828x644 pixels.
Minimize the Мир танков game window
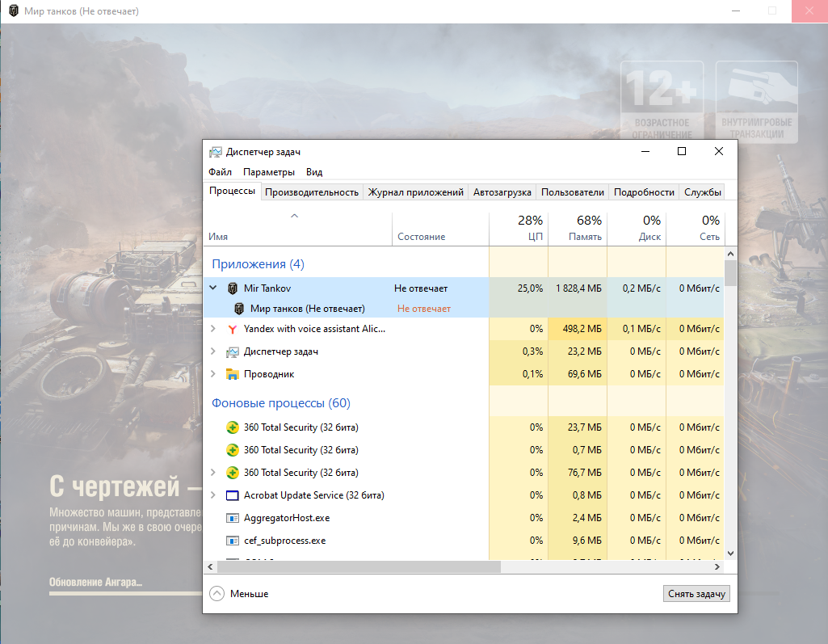pyautogui.click(x=736, y=11)
